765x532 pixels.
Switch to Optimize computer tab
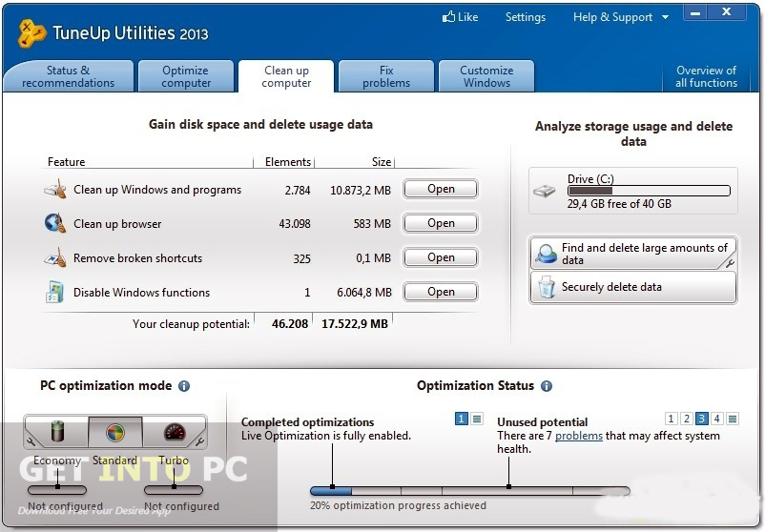pos(186,76)
